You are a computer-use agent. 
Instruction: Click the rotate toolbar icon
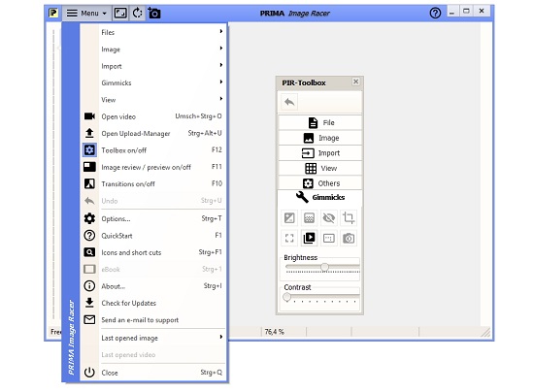pyautogui.click(x=137, y=14)
